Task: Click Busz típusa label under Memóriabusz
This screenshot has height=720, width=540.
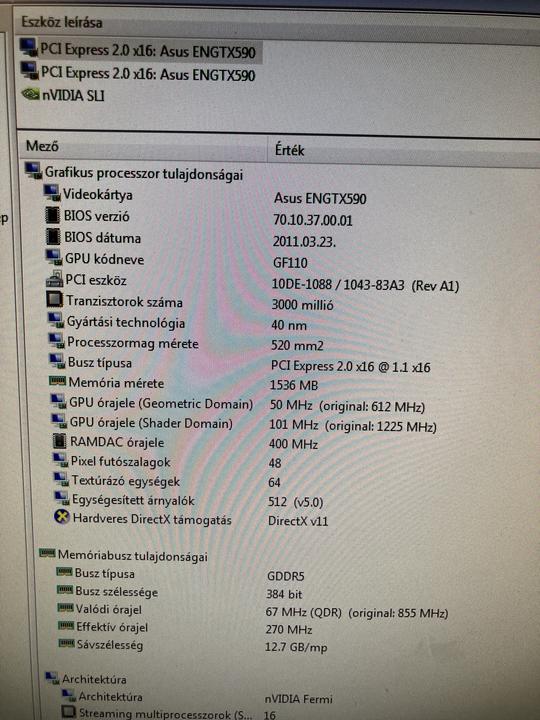Action: [105, 574]
